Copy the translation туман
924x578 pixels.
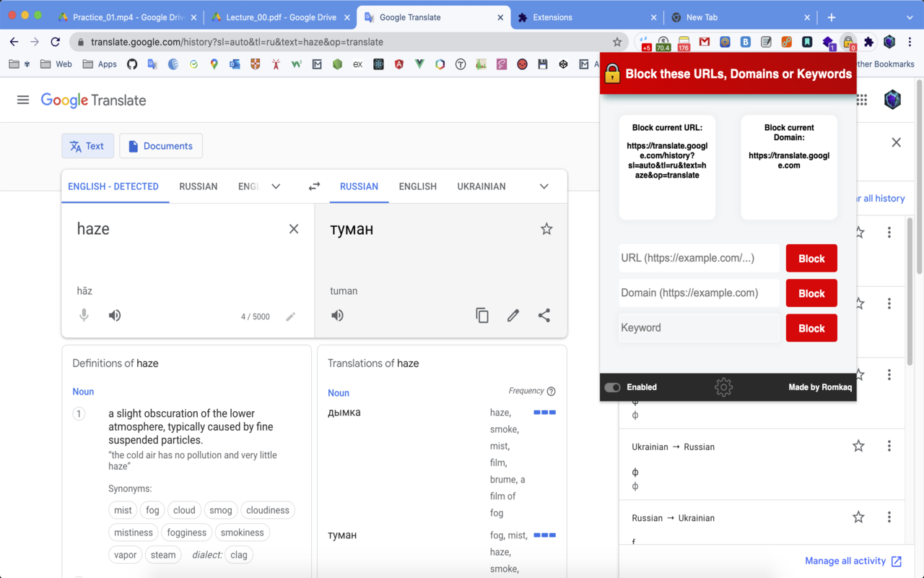(x=482, y=315)
